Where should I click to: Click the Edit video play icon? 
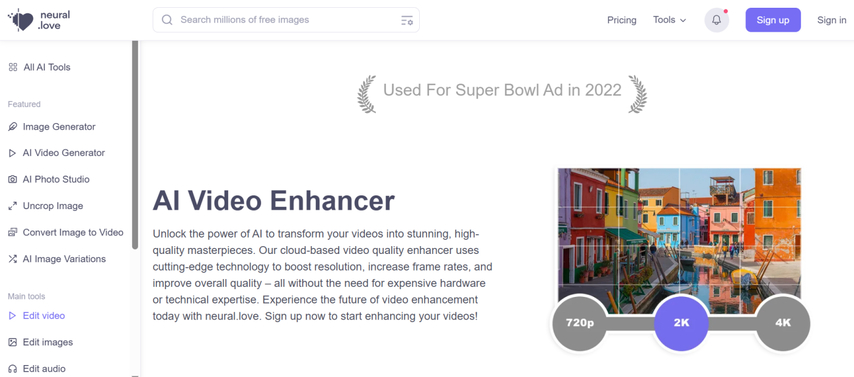(13, 316)
